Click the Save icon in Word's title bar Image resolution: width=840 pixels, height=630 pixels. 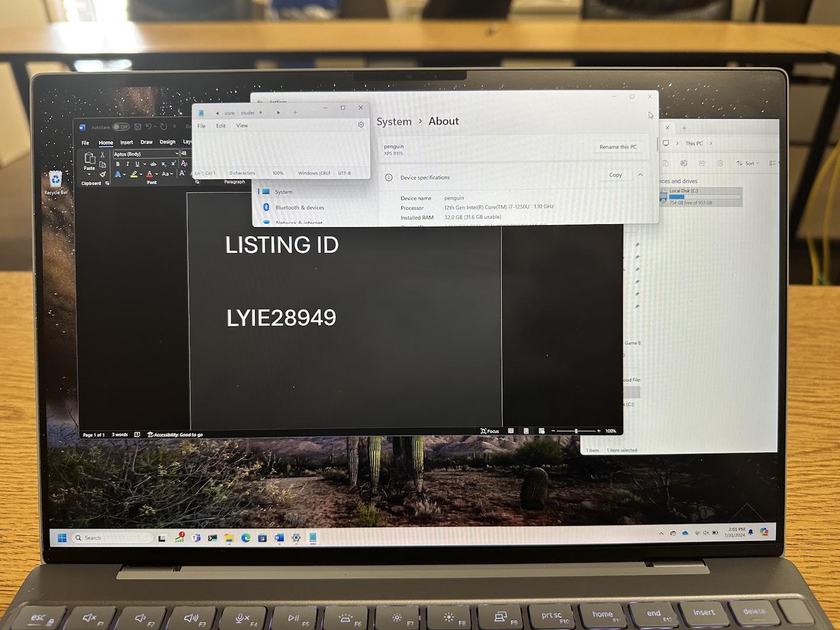pos(138,127)
